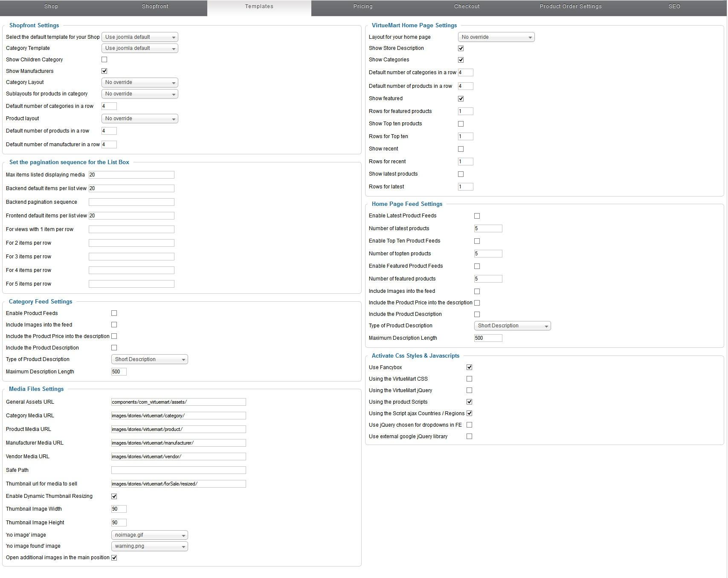Go to the Checkout tab
This screenshot has width=728, height=578.
click(x=467, y=7)
